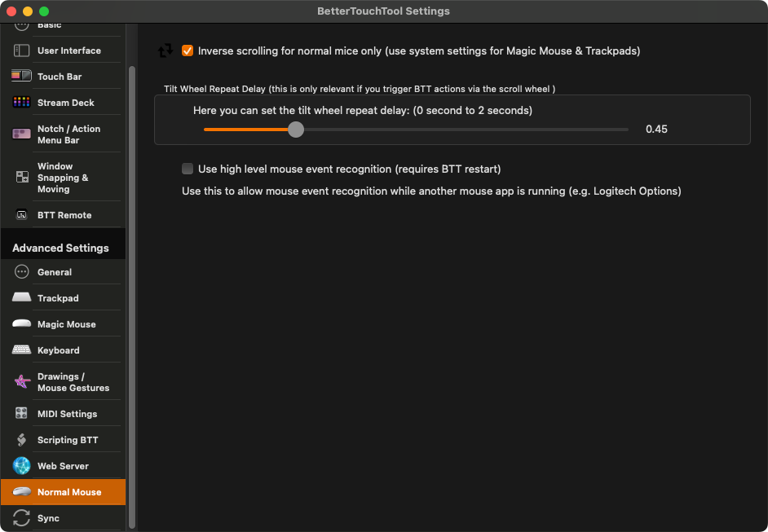
Task: Click the MIDI Settings icon
Action: (22, 414)
